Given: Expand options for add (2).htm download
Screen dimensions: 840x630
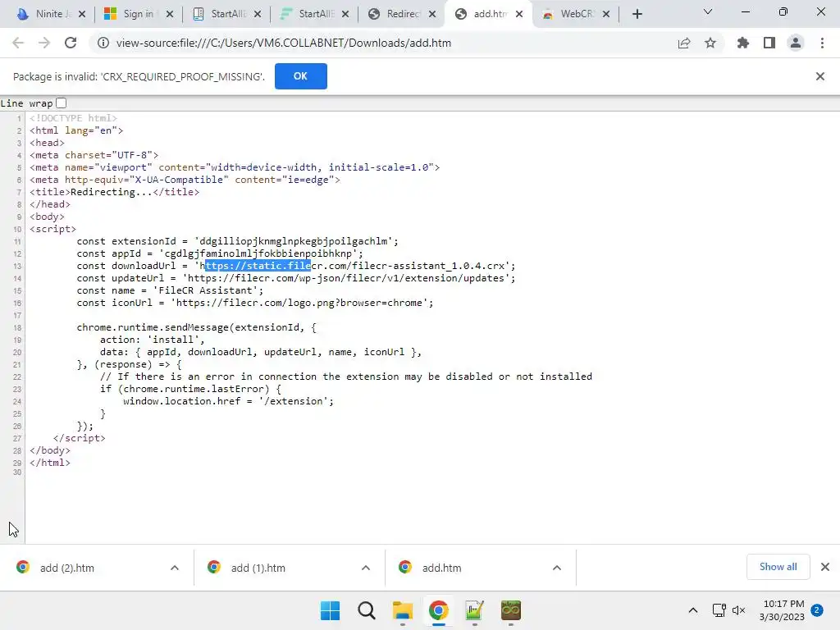Looking at the screenshot, I should point(175,568).
